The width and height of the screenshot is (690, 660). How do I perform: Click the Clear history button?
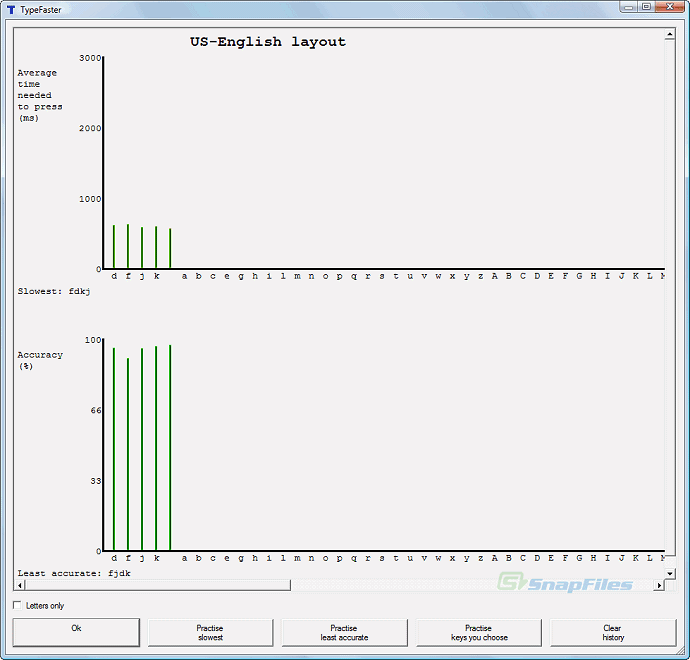click(613, 632)
